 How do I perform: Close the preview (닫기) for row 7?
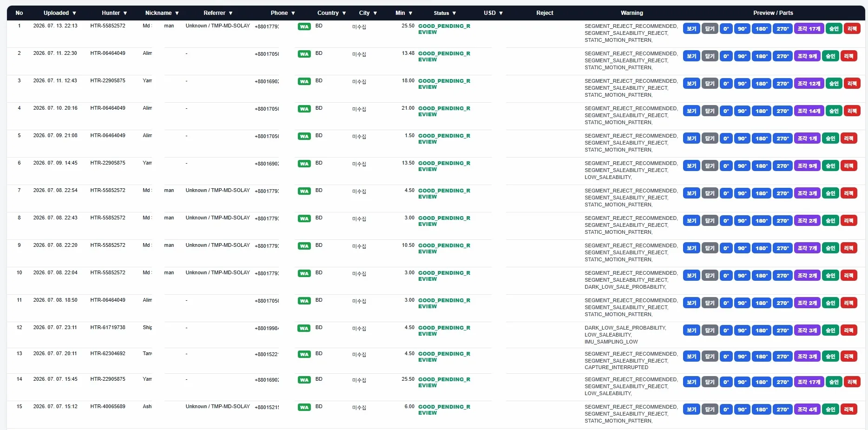710,193
